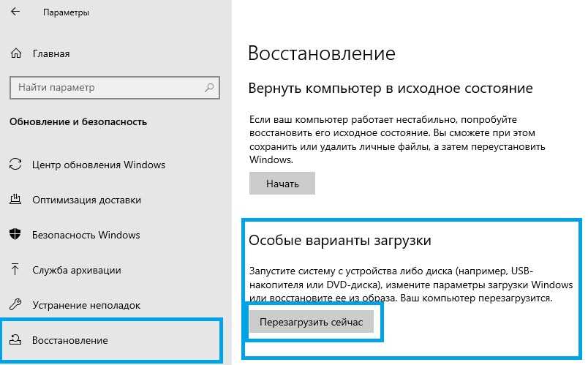Select Устранение неполадок in sidebar
This screenshot has width=588, height=365.
coord(86,305)
